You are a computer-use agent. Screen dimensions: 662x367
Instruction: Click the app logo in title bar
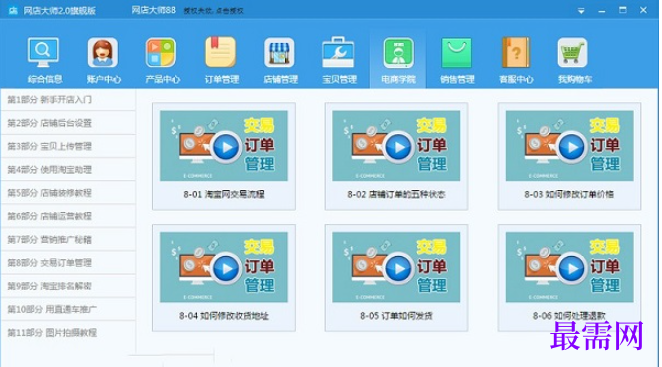tap(13, 10)
